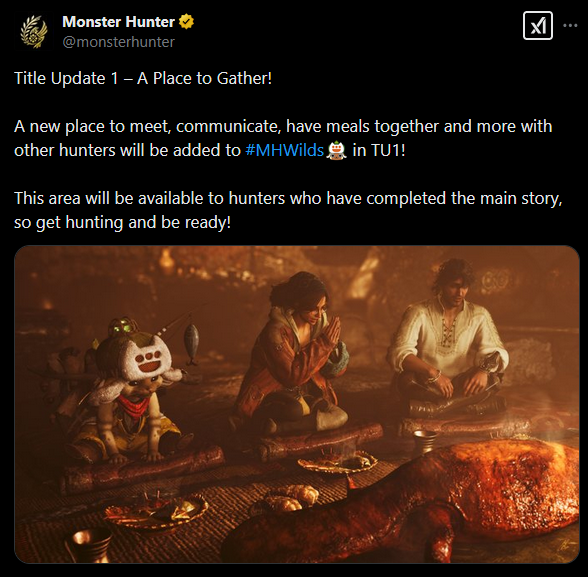588x577 pixels.
Task: Open Grok explain-this-post icon
Action: [537, 25]
